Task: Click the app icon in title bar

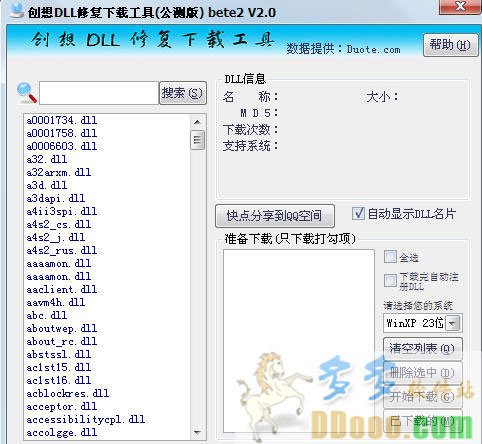Action: tap(17, 11)
